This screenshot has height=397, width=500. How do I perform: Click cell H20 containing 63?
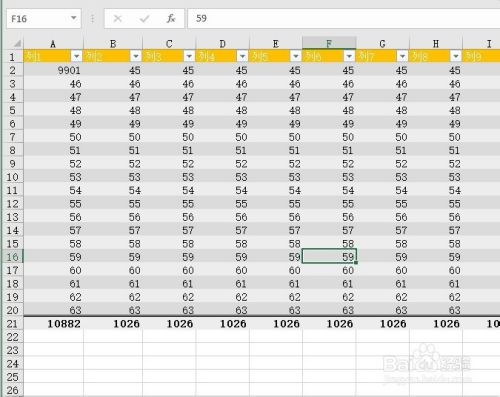tap(436, 310)
